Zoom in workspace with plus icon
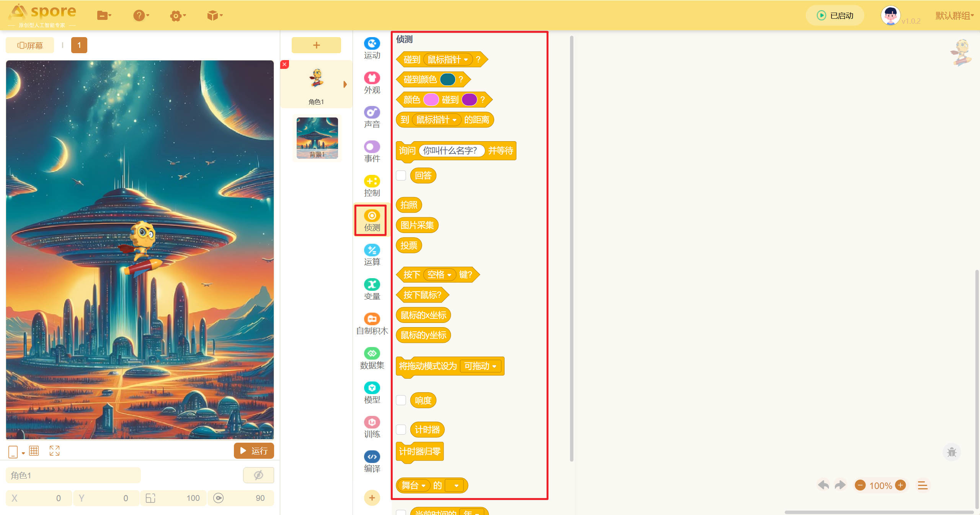Screen dimensions: 980x515 click(x=901, y=485)
